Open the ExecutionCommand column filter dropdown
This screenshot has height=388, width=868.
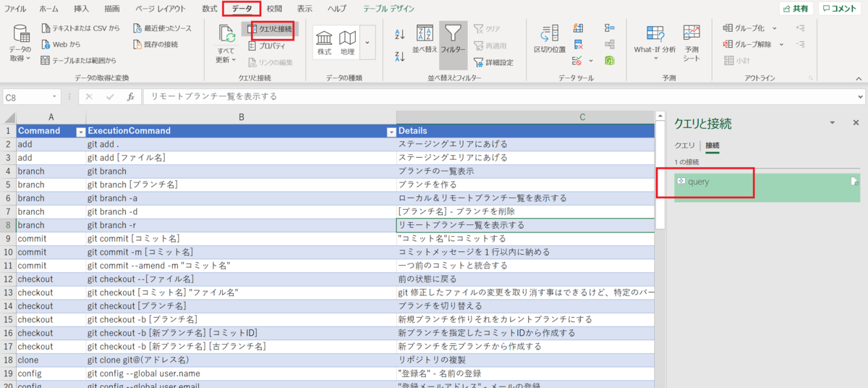(391, 132)
